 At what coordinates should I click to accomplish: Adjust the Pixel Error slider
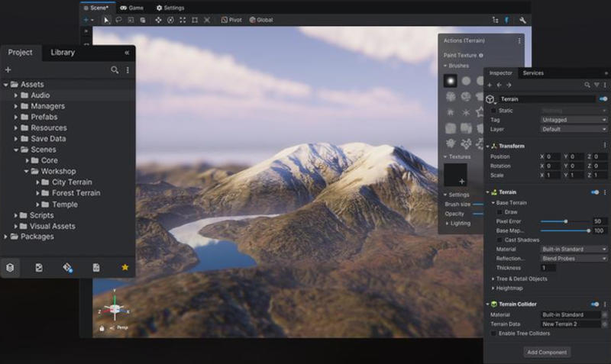[x=565, y=221]
